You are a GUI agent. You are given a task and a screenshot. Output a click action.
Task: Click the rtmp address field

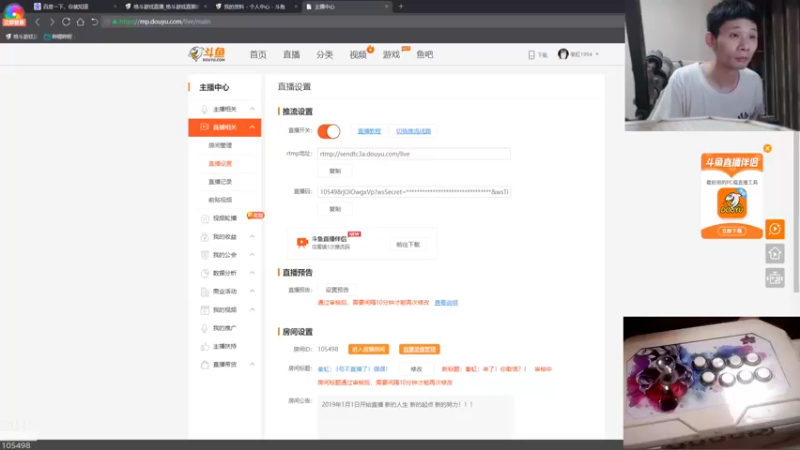414,154
